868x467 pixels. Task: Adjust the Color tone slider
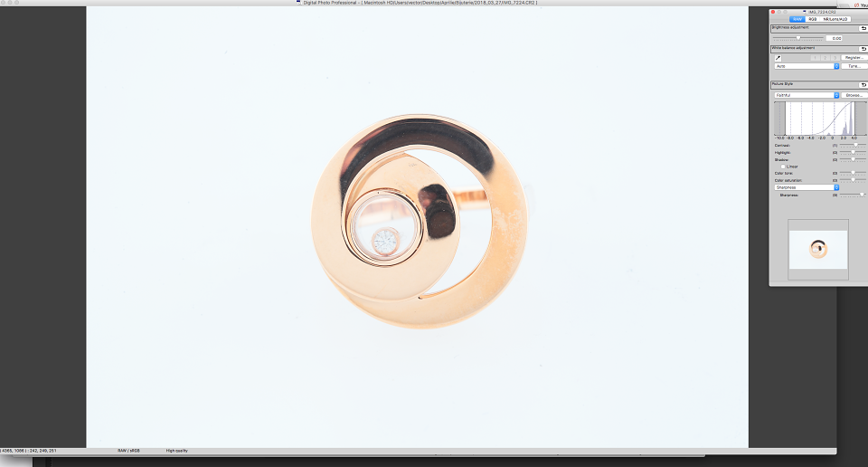(x=853, y=174)
